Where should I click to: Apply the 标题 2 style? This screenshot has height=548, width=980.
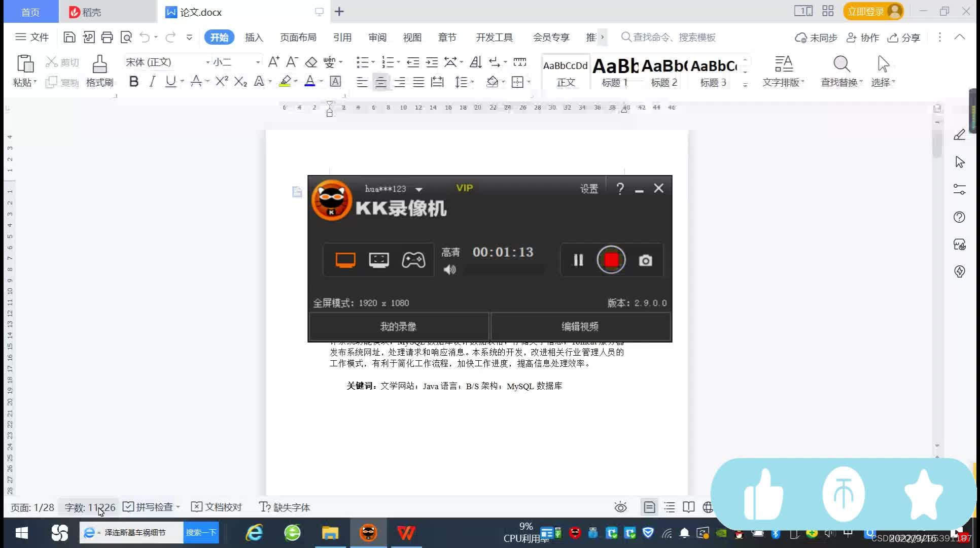(x=664, y=72)
